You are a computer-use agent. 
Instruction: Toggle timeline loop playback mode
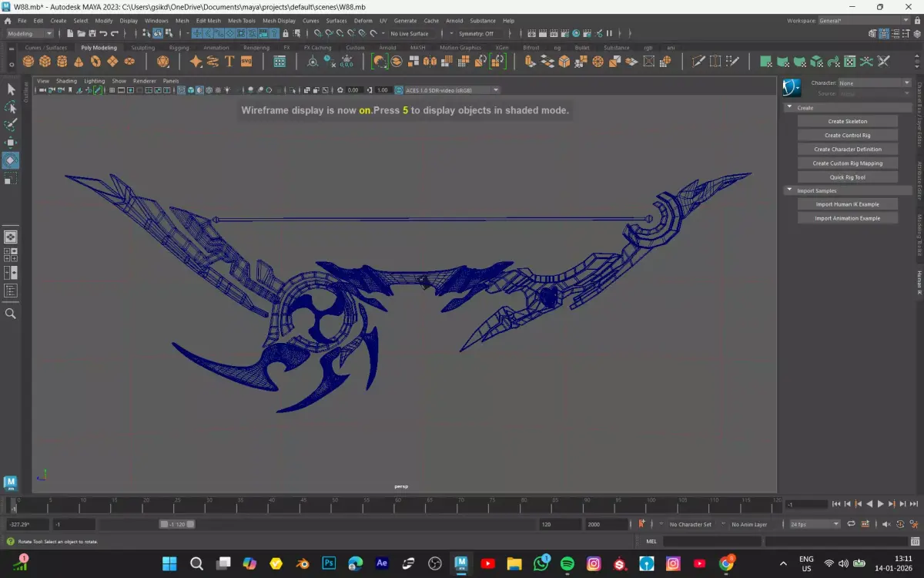(x=852, y=524)
